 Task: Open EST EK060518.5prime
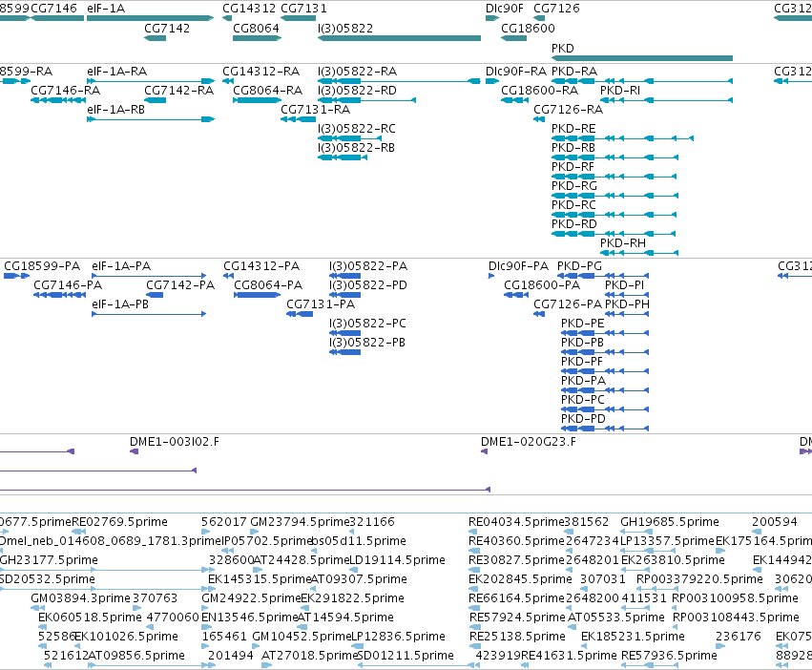(90, 618)
